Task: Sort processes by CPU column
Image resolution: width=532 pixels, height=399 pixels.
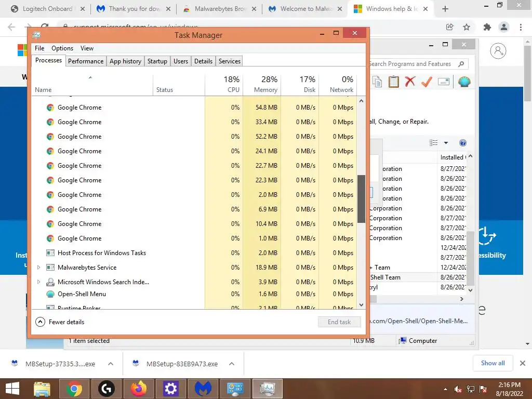Action: [224, 84]
